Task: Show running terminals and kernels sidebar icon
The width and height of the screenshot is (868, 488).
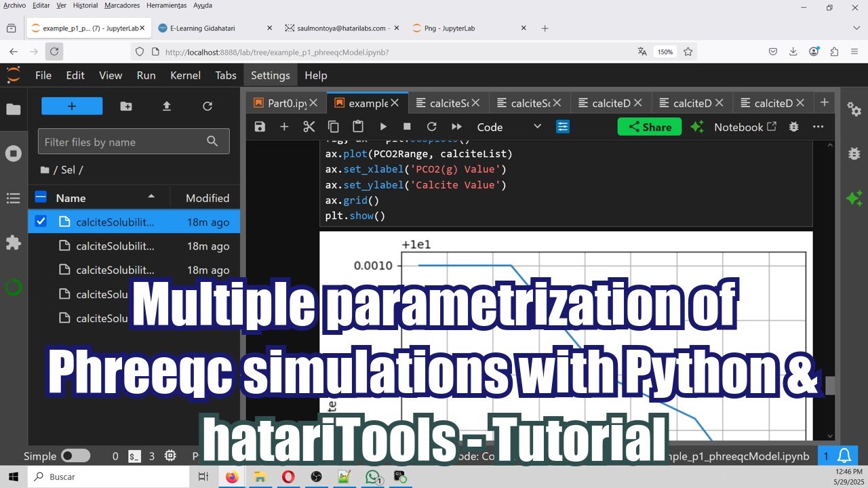Action: coord(14,154)
